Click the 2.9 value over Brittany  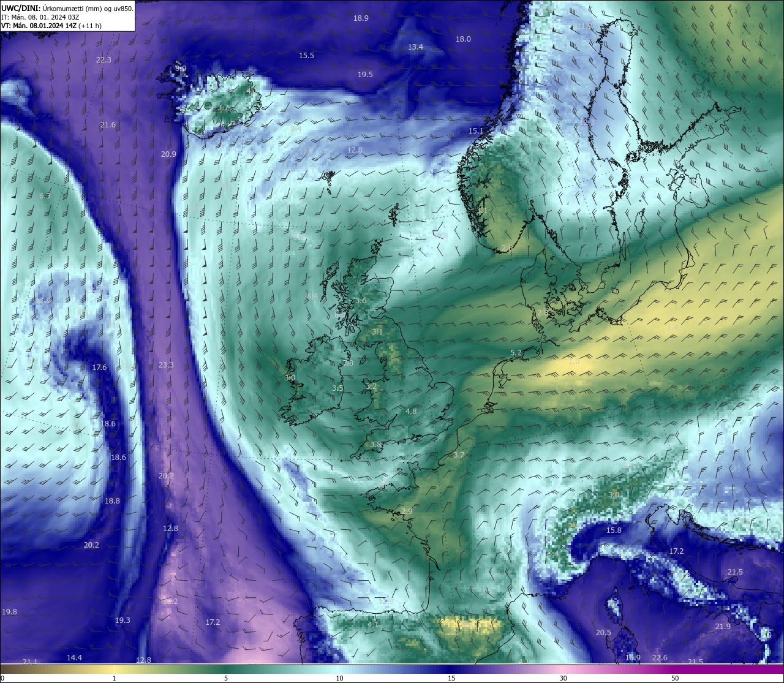click(407, 511)
